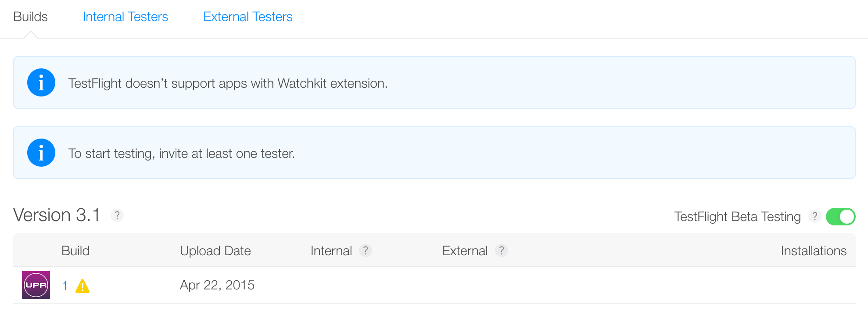Click the info icon beside invite tester message
Screen dimensions: 868x321
click(x=41, y=153)
